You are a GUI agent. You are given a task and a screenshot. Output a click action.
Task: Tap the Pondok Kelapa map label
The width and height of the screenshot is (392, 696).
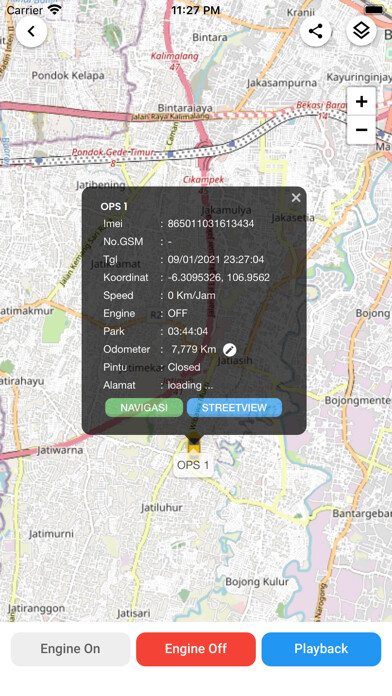68,75
